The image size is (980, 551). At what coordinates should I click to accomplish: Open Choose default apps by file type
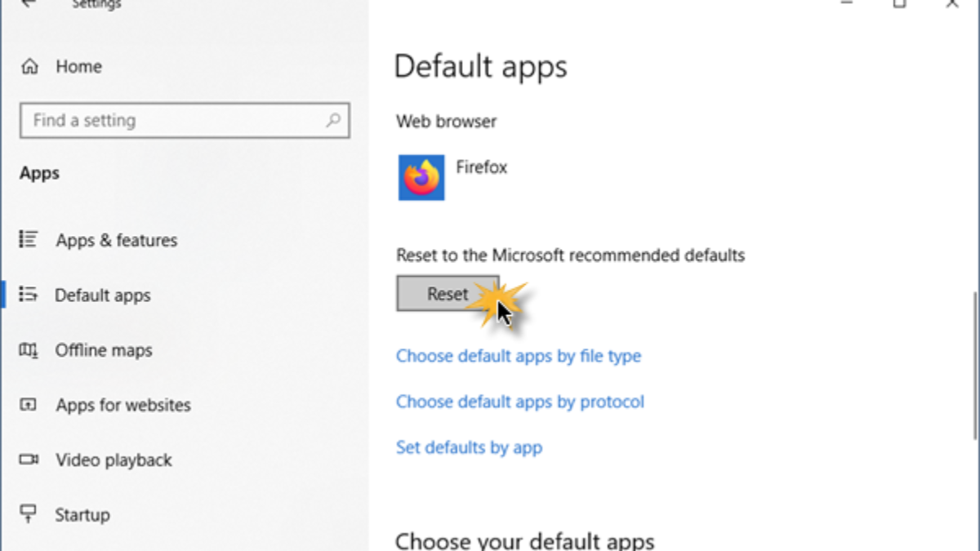519,356
